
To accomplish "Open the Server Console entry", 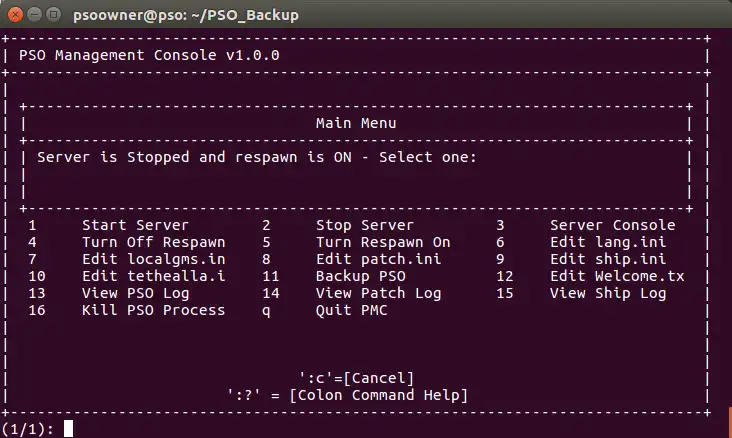I will (x=612, y=225).
